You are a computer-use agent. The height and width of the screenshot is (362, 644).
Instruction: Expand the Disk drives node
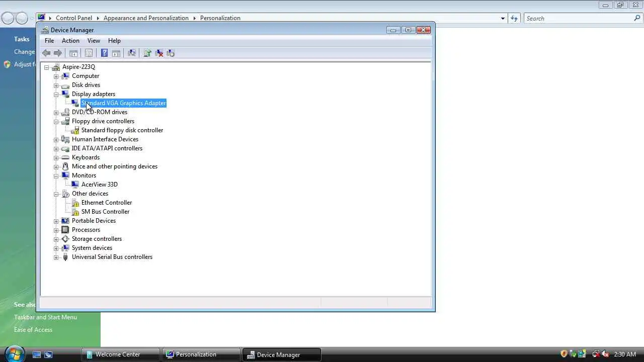56,85
